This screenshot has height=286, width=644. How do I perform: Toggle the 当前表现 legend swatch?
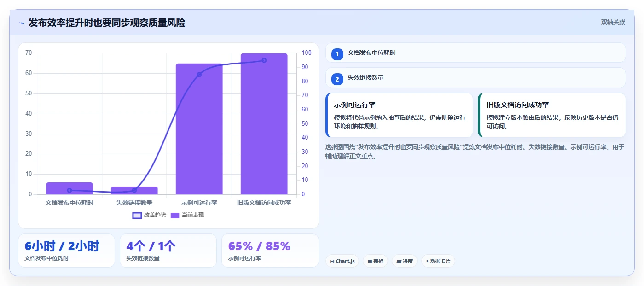(175, 215)
